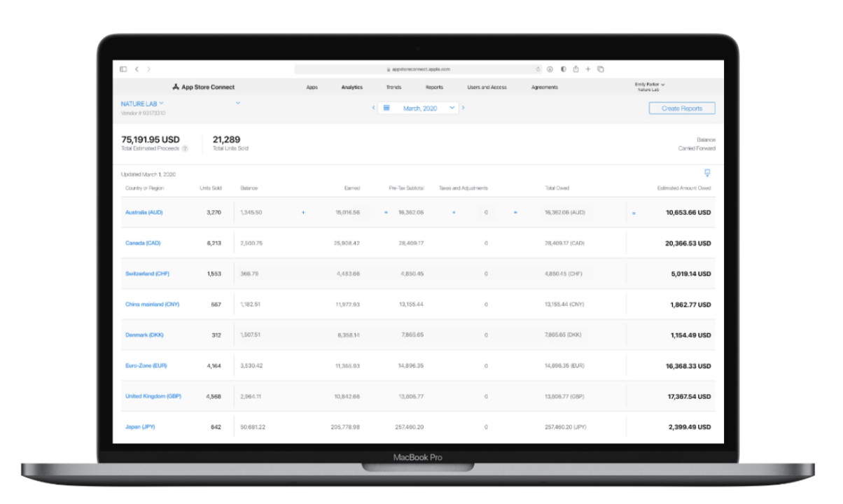Click the 5,019.14 USD Switzerland amount
Viewport: 843px width, 504px height.
tap(690, 274)
